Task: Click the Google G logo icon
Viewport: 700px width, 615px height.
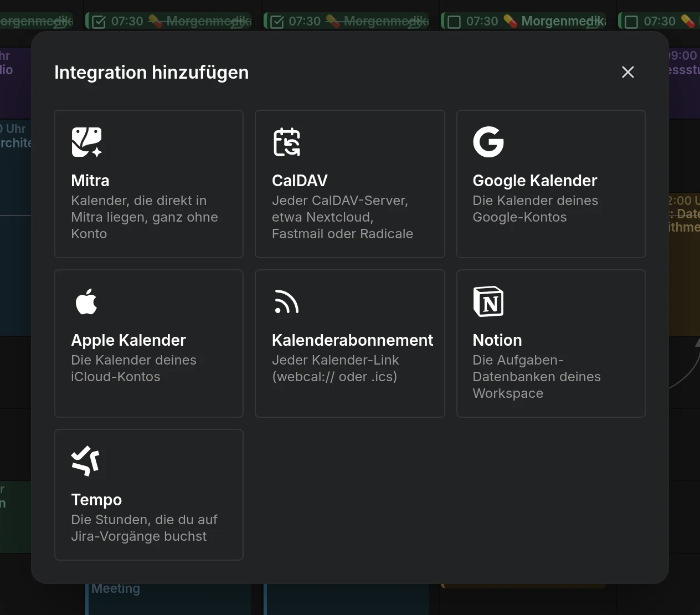Action: [x=488, y=142]
